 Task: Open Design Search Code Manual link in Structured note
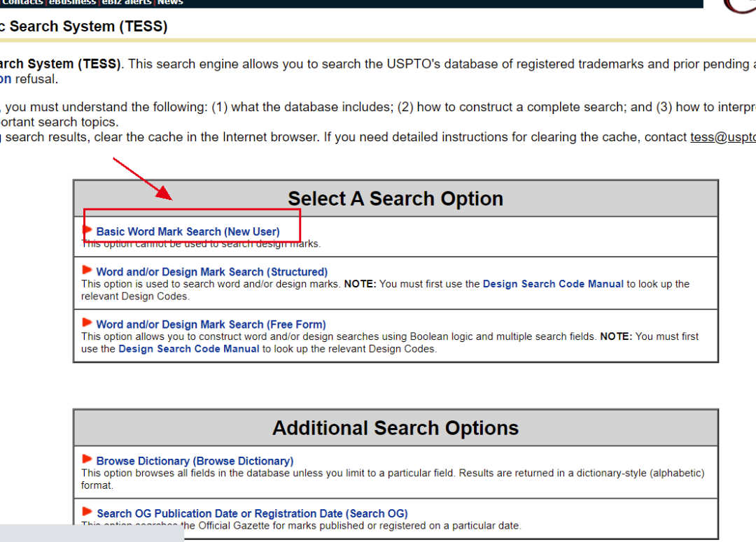pyautogui.click(x=553, y=284)
